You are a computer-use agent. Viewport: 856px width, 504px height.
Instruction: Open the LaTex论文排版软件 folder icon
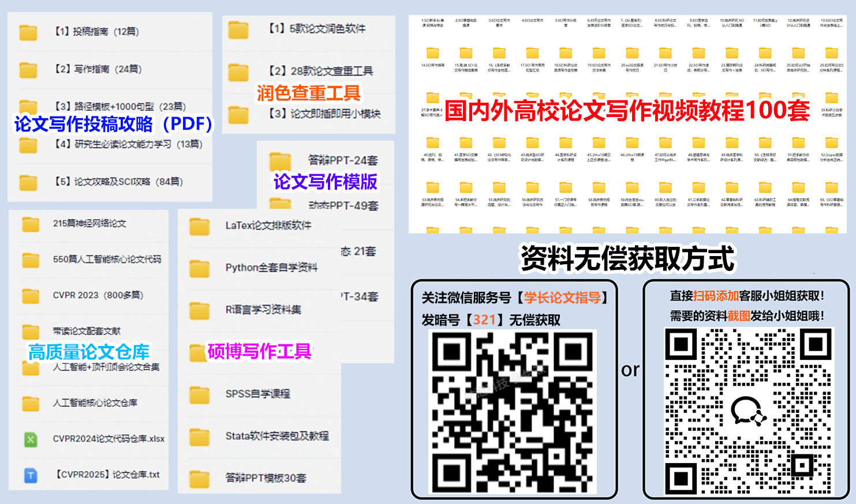[x=199, y=227]
